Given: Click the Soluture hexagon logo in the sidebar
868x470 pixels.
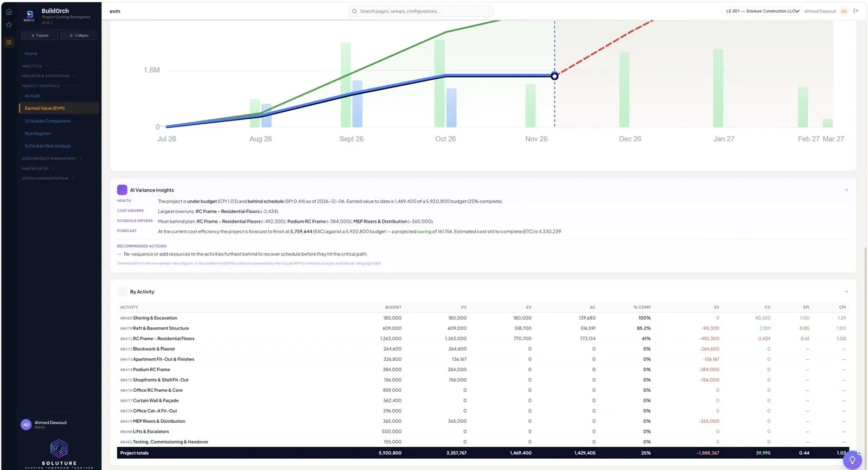Looking at the screenshot, I should 59,448.
